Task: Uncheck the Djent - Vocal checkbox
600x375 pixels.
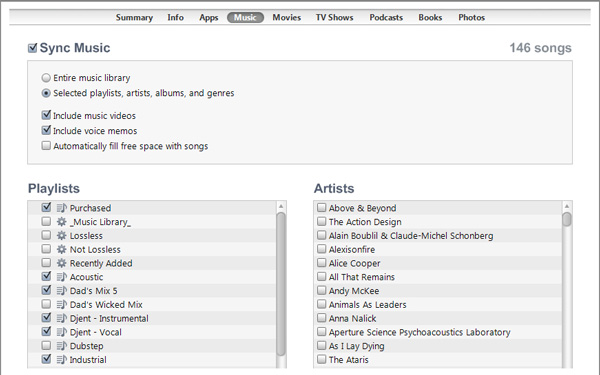Action: pyautogui.click(x=46, y=331)
